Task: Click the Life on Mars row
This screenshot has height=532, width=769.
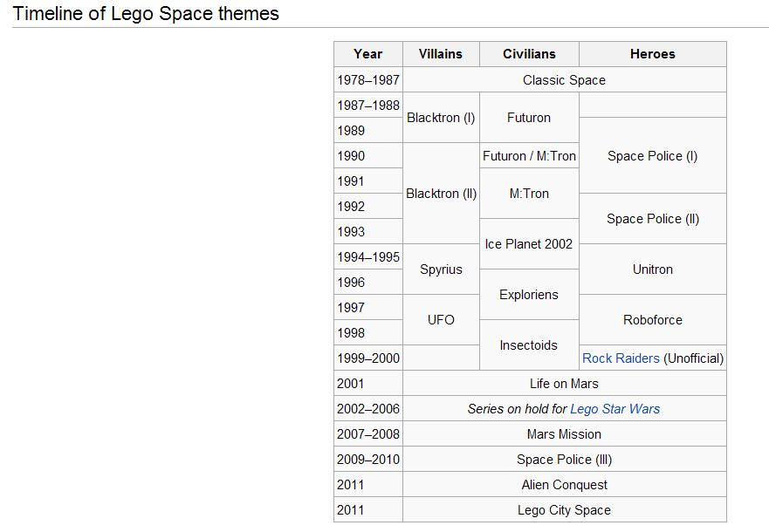Action: pyautogui.click(x=564, y=384)
